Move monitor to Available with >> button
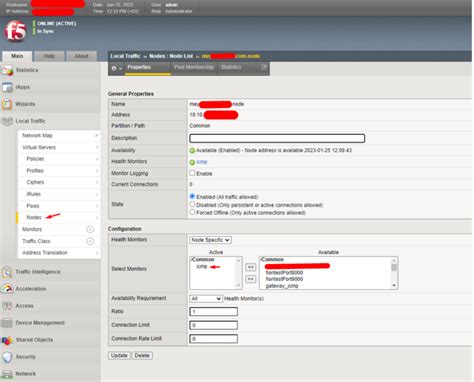This screenshot has height=382, width=474. point(251,279)
